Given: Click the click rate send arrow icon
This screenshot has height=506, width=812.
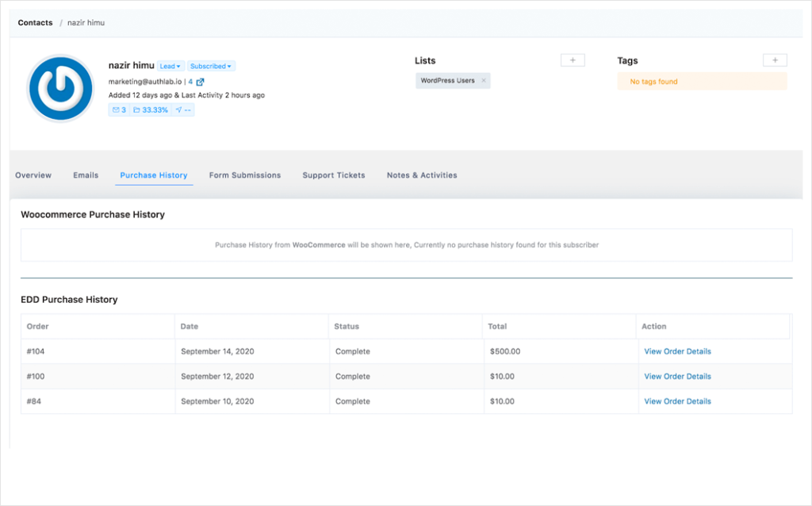Looking at the screenshot, I should point(178,109).
